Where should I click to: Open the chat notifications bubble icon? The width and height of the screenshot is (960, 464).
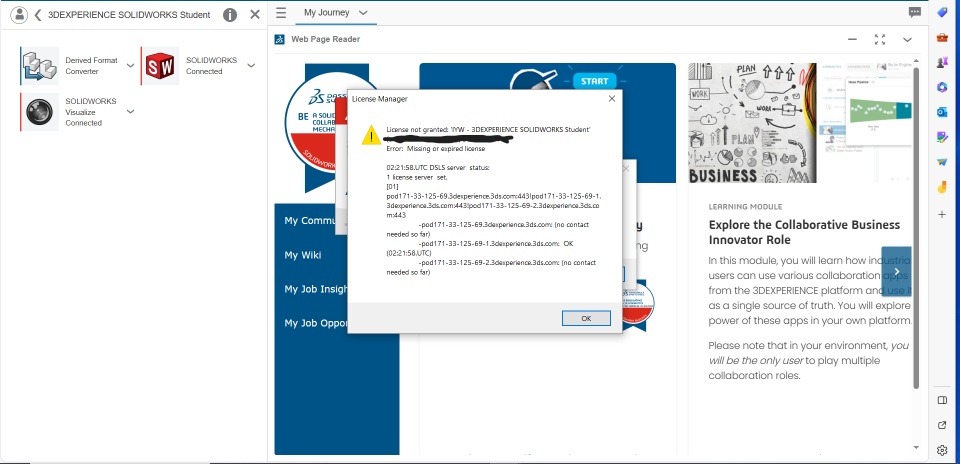point(915,12)
